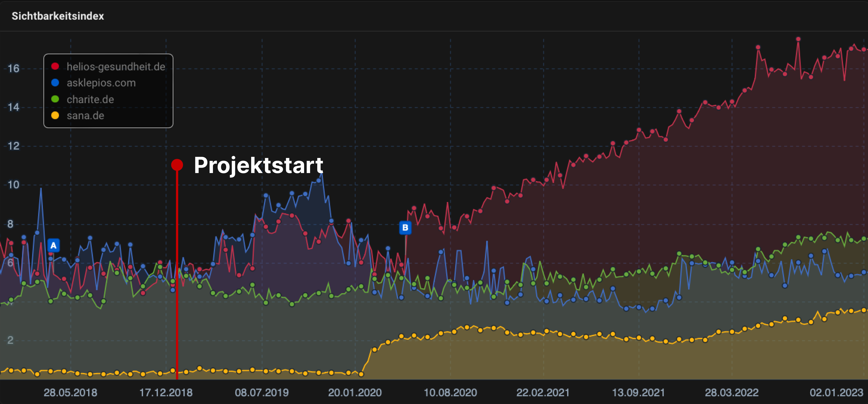The width and height of the screenshot is (868, 404).
Task: Select the 02.01.2023 date axis label
Action: 836,392
